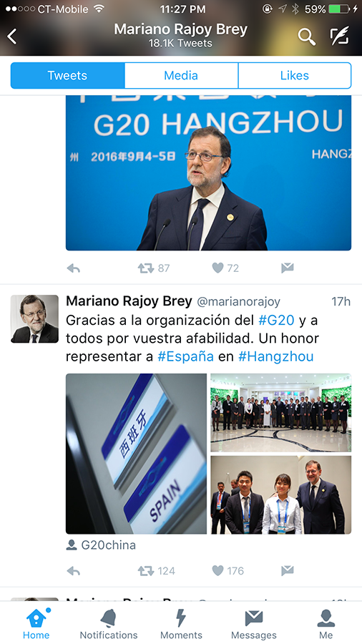The height and width of the screenshot is (644, 362).
Task: Open search with magnifying glass icon
Action: [307, 37]
